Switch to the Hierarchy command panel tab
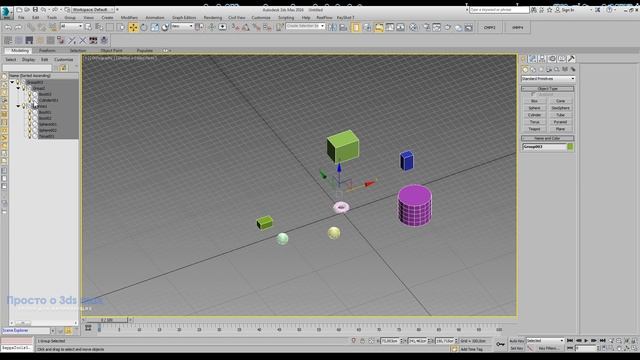Image resolution: width=640 pixels, height=360 pixels. (542, 59)
